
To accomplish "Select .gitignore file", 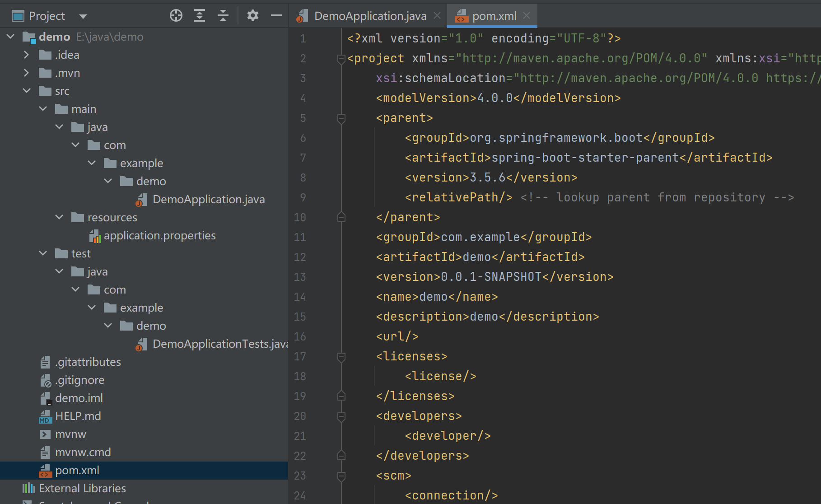I will [x=80, y=380].
